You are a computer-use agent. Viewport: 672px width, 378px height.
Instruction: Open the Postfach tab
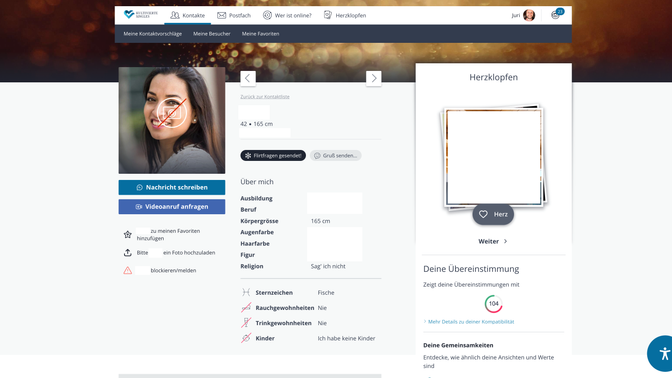[x=234, y=15]
